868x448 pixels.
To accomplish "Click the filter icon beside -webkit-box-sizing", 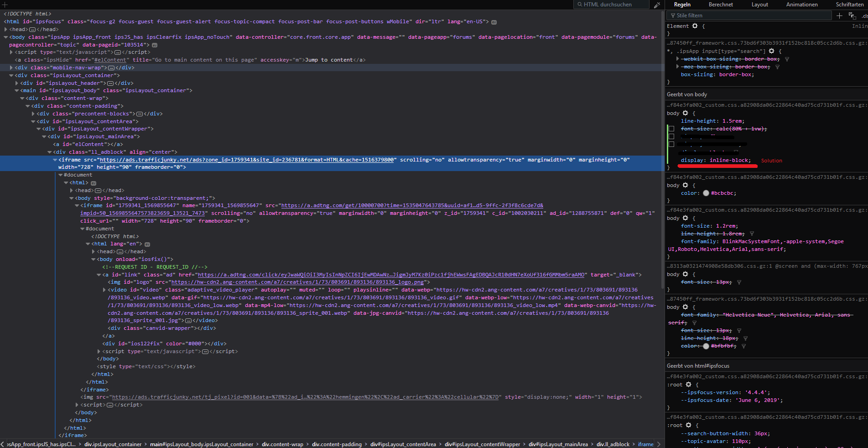I will pos(787,59).
